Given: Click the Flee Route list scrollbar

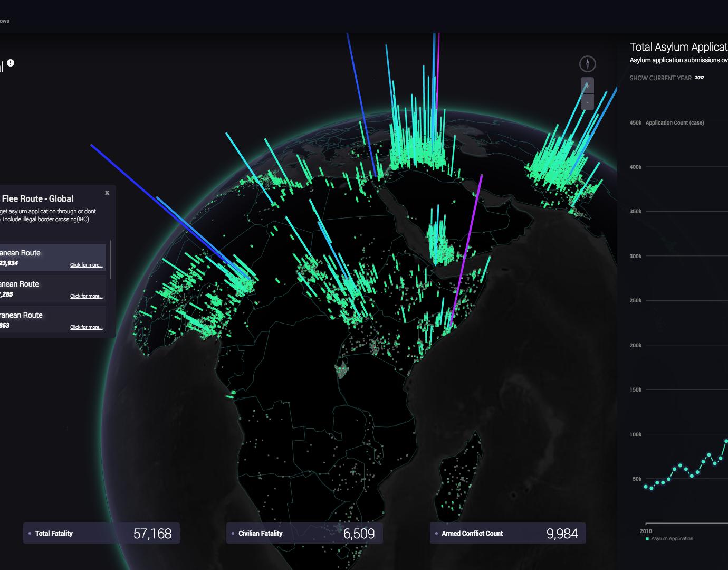Looking at the screenshot, I should click(x=110, y=259).
